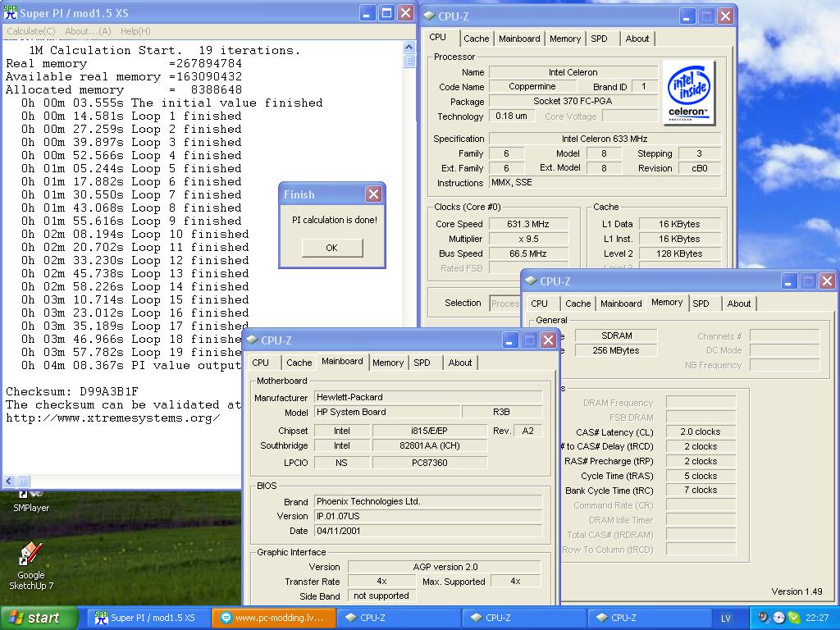
Task: Close the Finish dialog
Action: (x=373, y=194)
